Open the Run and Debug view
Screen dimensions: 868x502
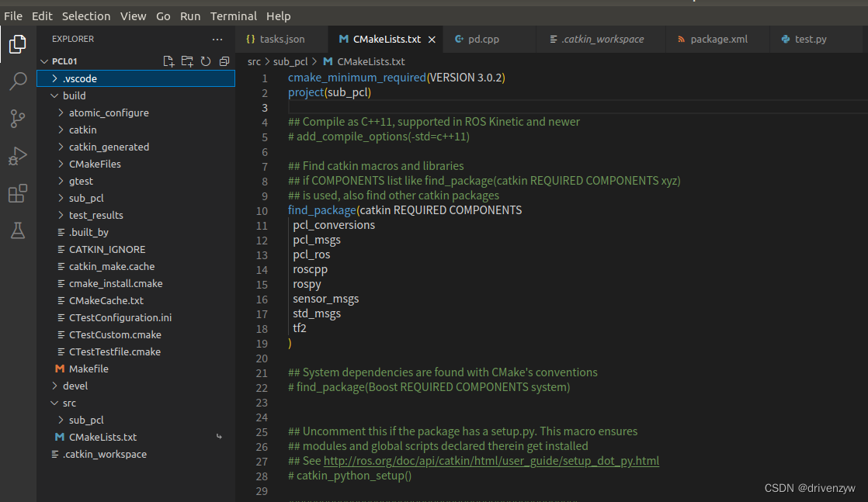coord(18,156)
